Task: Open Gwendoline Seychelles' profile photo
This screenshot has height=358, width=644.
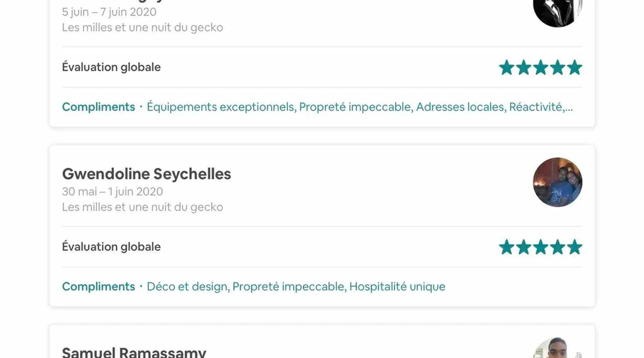Action: pyautogui.click(x=557, y=182)
